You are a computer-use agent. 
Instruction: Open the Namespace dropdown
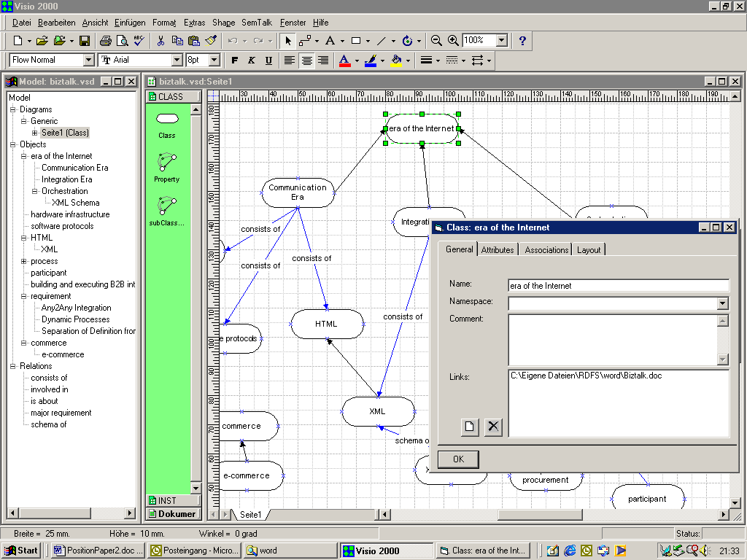[722, 303]
